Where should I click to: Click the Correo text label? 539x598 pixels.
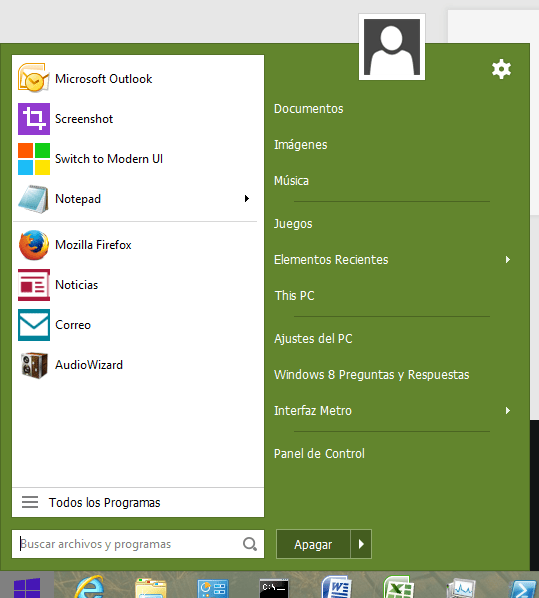coord(73,325)
